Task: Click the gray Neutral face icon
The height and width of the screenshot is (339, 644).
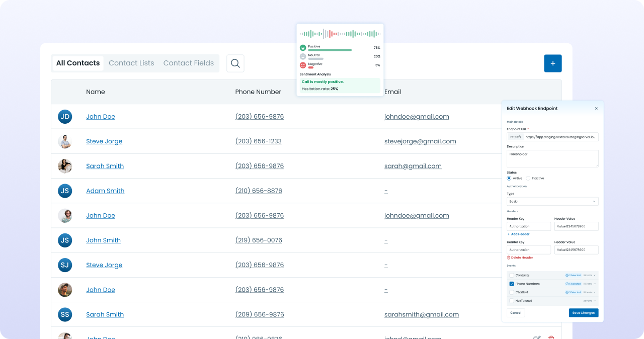Action: pyautogui.click(x=303, y=56)
